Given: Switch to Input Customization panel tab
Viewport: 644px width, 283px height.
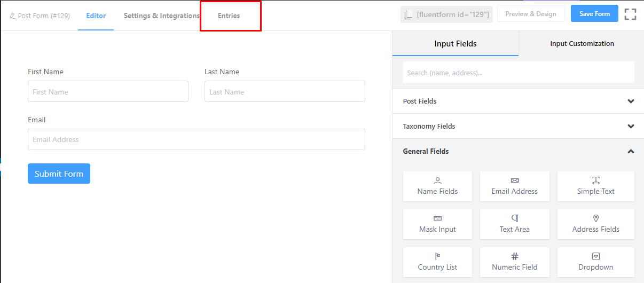Looking at the screenshot, I should [x=582, y=44].
